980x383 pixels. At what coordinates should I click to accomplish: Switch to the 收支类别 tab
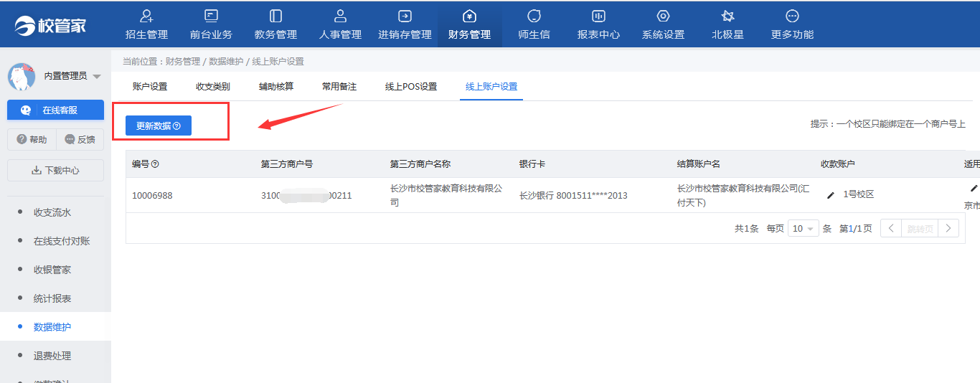(213, 87)
